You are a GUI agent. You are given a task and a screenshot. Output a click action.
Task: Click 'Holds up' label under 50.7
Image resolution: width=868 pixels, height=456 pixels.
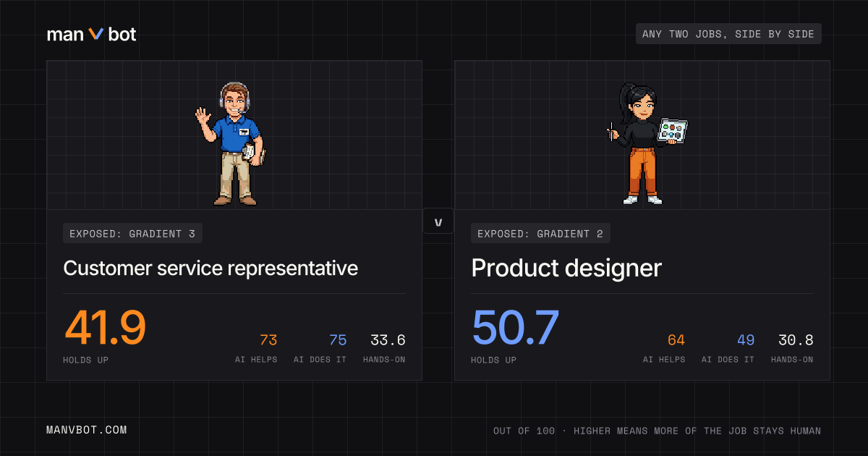pos(494,360)
